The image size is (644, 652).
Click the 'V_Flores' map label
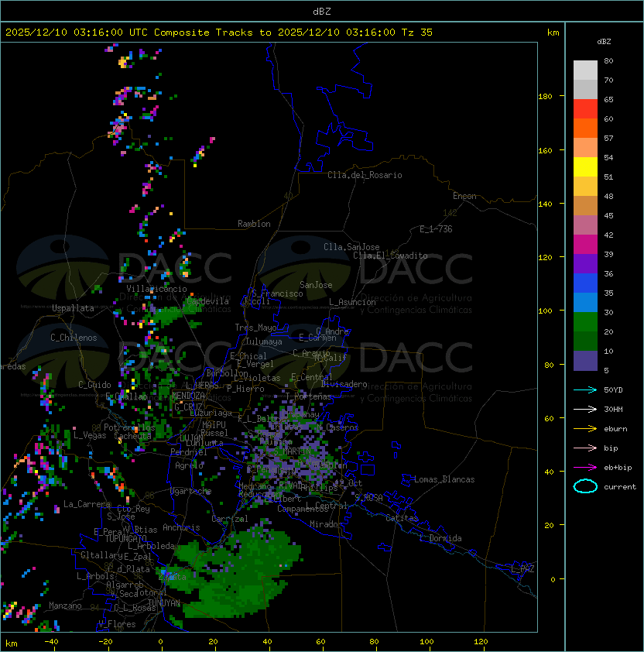pyautogui.click(x=117, y=624)
